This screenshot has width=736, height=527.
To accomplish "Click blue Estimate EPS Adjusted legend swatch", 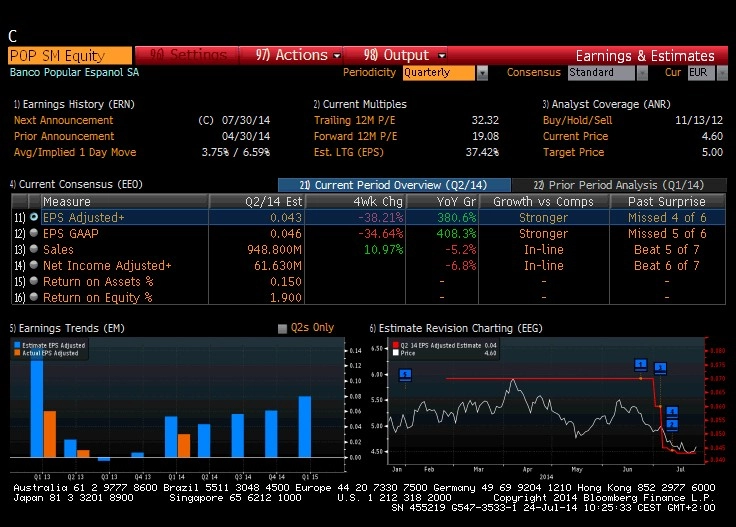I will point(17,345).
